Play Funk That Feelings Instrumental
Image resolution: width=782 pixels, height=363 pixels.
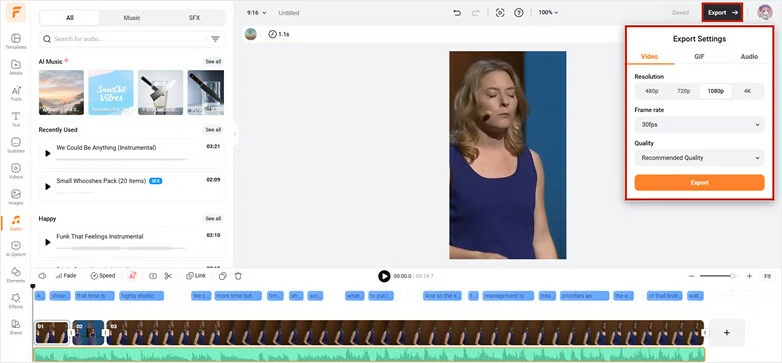click(x=48, y=242)
